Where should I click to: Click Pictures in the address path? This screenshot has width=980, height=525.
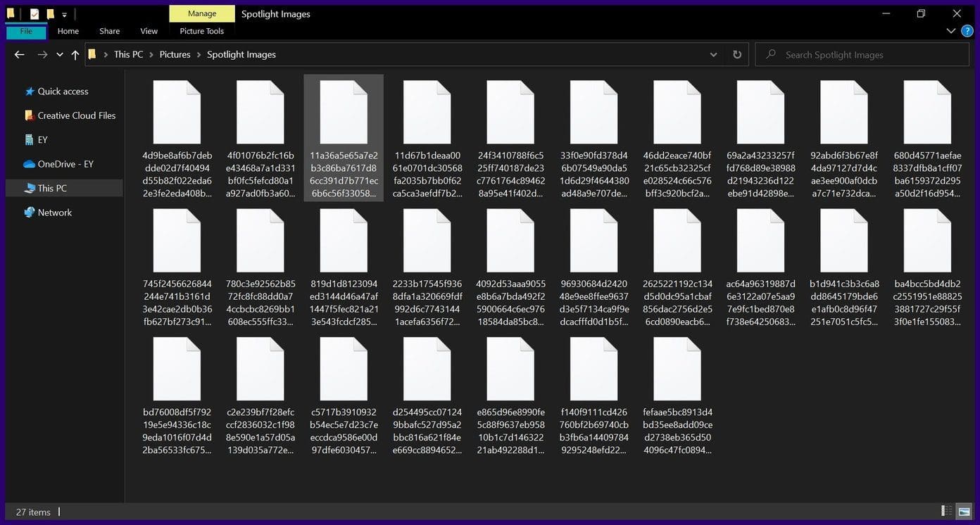(175, 54)
